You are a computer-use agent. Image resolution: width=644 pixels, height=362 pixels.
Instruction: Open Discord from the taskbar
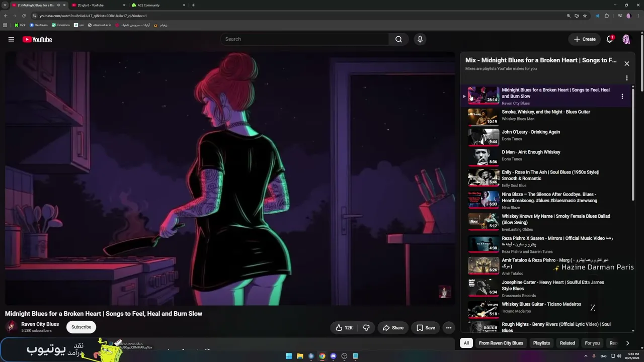click(333, 356)
